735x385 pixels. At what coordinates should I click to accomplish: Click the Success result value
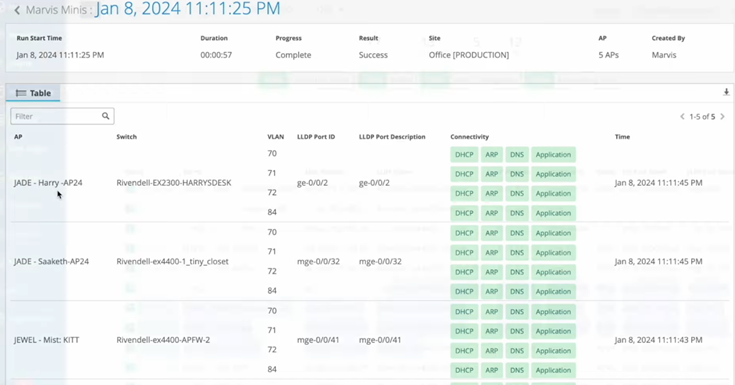pos(373,55)
